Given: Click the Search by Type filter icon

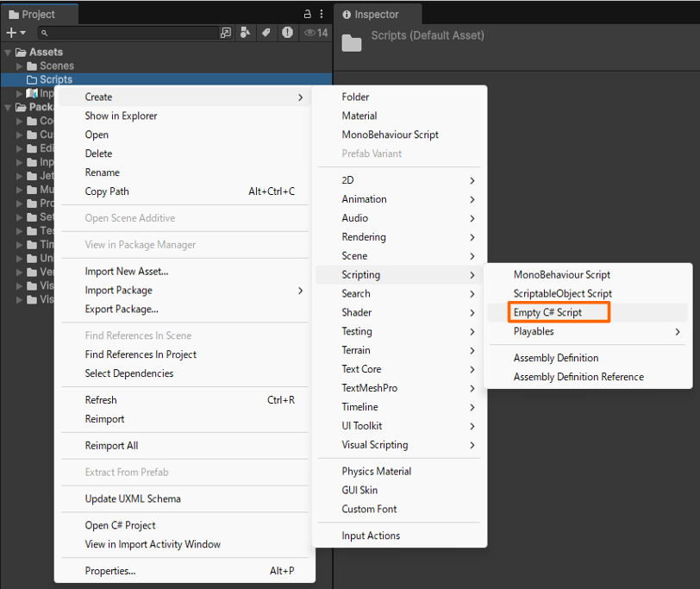Looking at the screenshot, I should 246,33.
